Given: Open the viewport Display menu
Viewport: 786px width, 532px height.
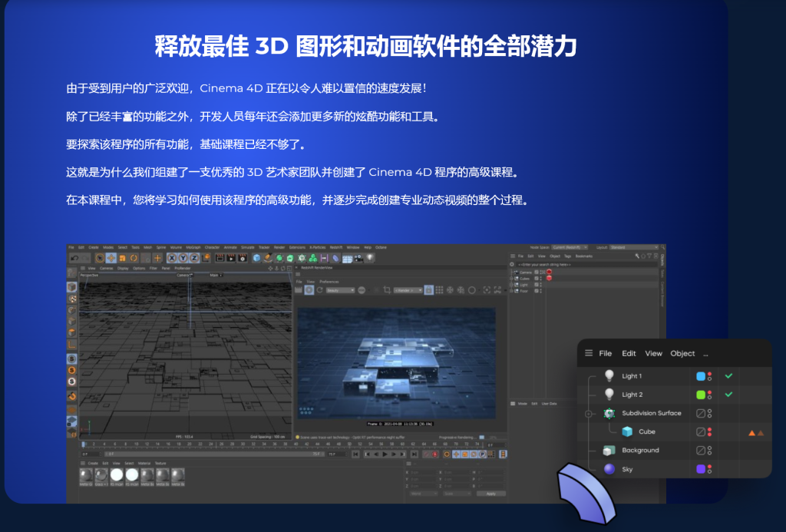Looking at the screenshot, I should (x=123, y=268).
